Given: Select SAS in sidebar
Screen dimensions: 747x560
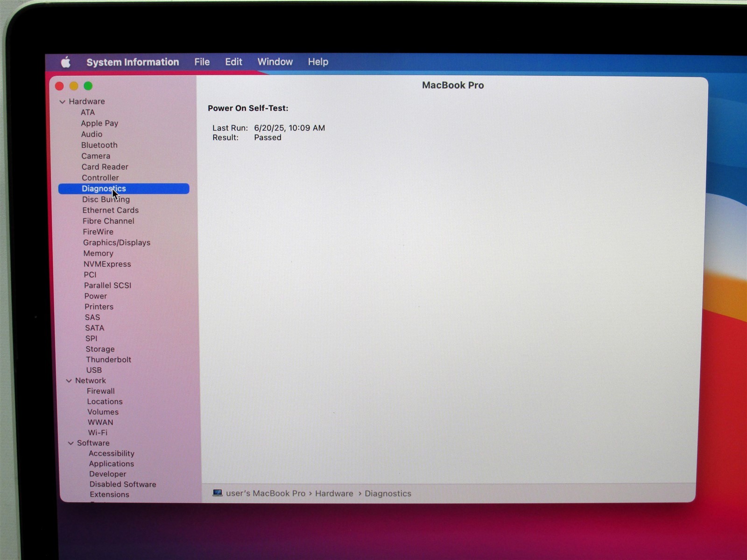Looking at the screenshot, I should [x=92, y=317].
